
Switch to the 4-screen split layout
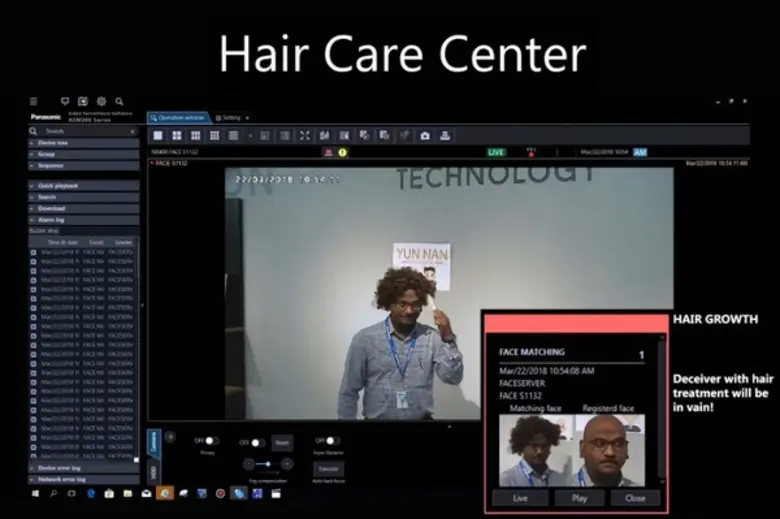coord(177,135)
